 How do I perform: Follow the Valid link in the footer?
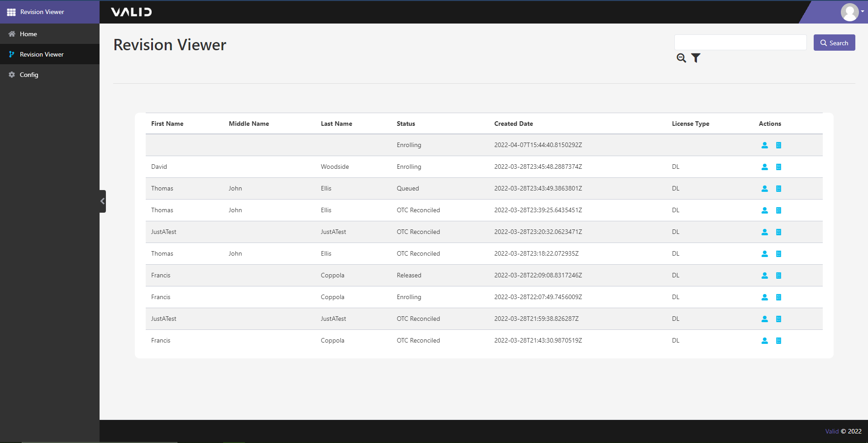point(831,431)
